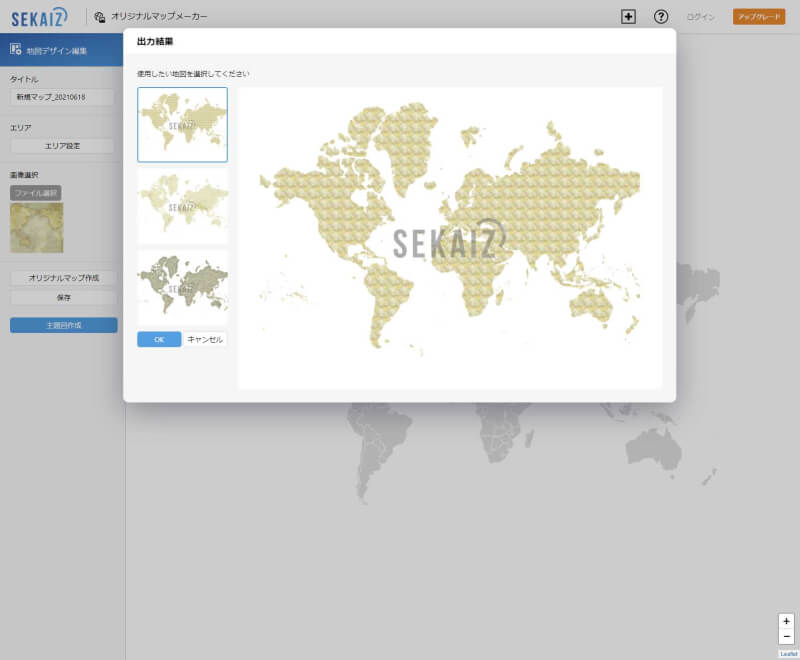The width and height of the screenshot is (800, 660).
Task: Click the タイトル text field
Action: [x=63, y=97]
